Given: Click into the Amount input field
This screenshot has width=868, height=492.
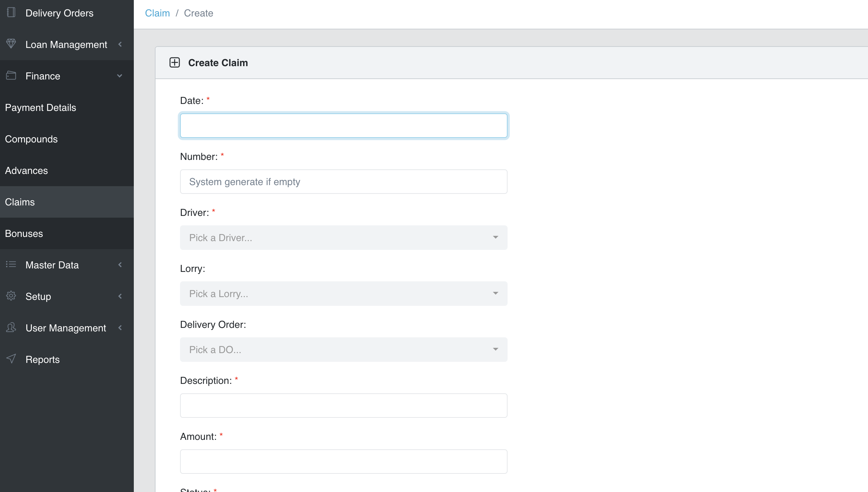Looking at the screenshot, I should click(x=343, y=462).
